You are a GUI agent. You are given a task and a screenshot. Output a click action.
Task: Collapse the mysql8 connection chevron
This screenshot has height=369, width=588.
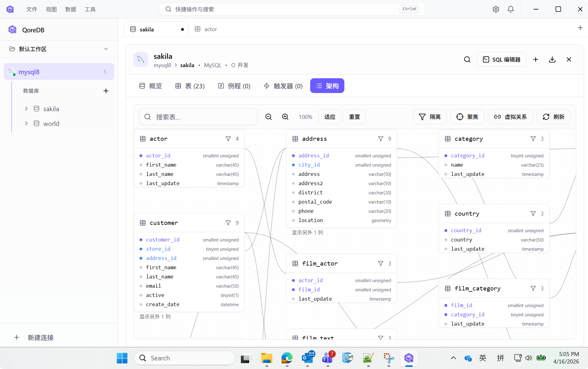point(105,72)
